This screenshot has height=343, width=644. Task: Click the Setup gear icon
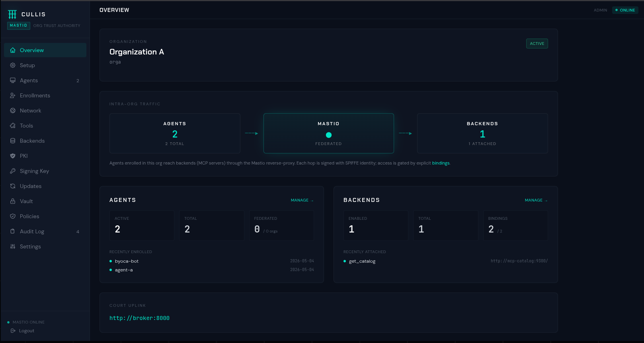13,65
